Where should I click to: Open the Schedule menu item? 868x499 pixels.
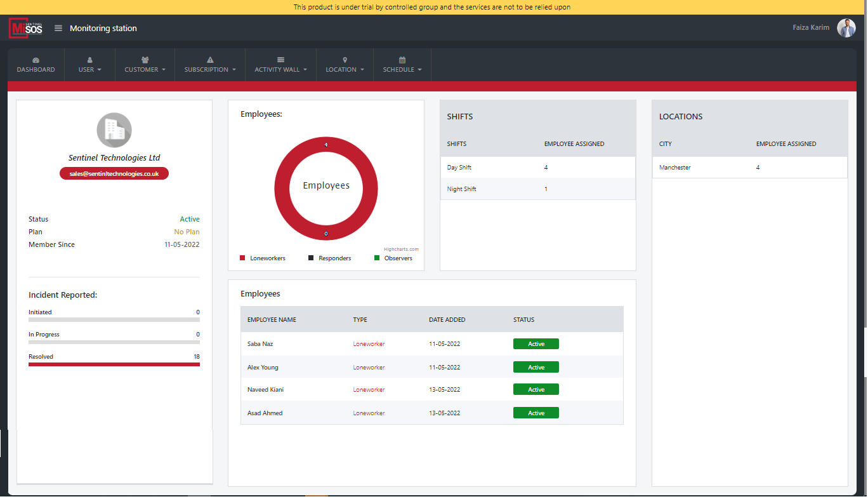tap(402, 70)
